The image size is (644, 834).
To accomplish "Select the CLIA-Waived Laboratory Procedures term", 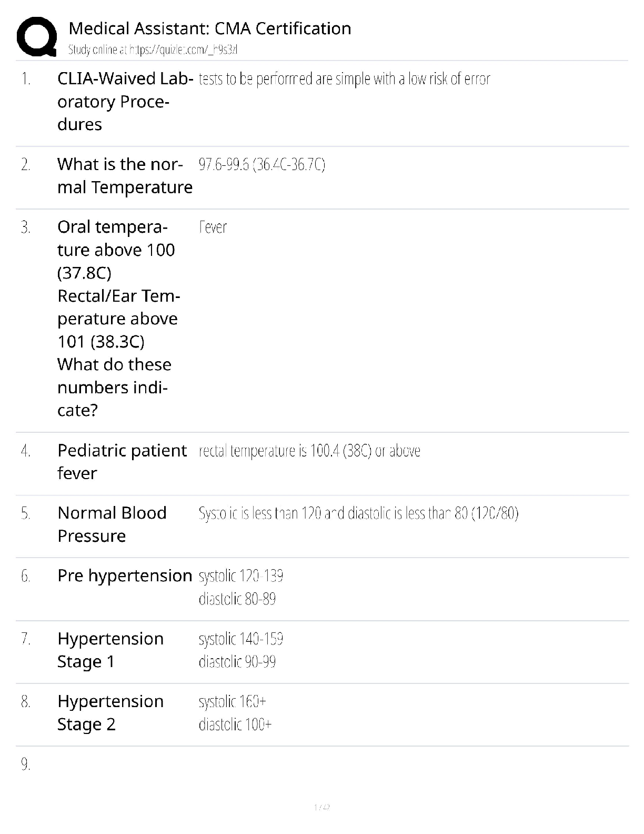I will pyautogui.click(x=124, y=101).
